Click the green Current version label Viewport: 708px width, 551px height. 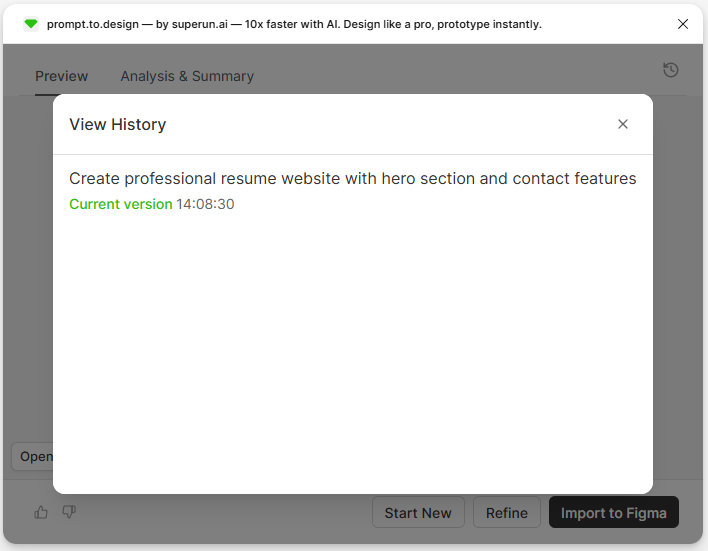(x=120, y=204)
